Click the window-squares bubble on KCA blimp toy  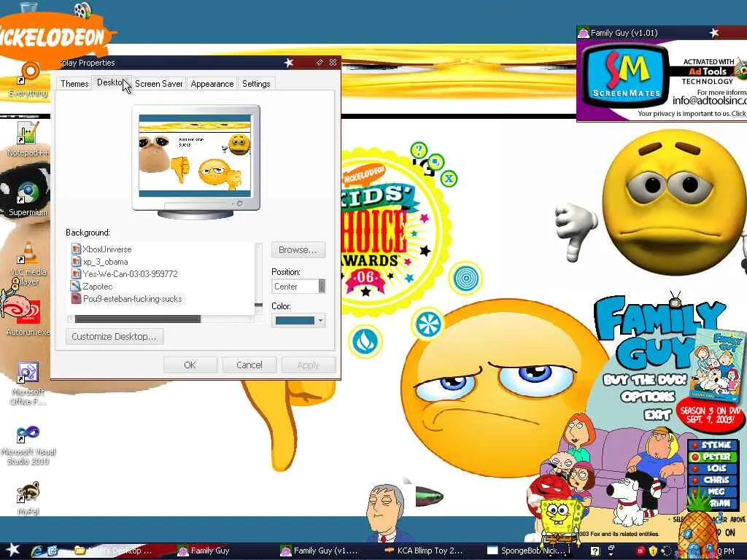[x=435, y=163]
